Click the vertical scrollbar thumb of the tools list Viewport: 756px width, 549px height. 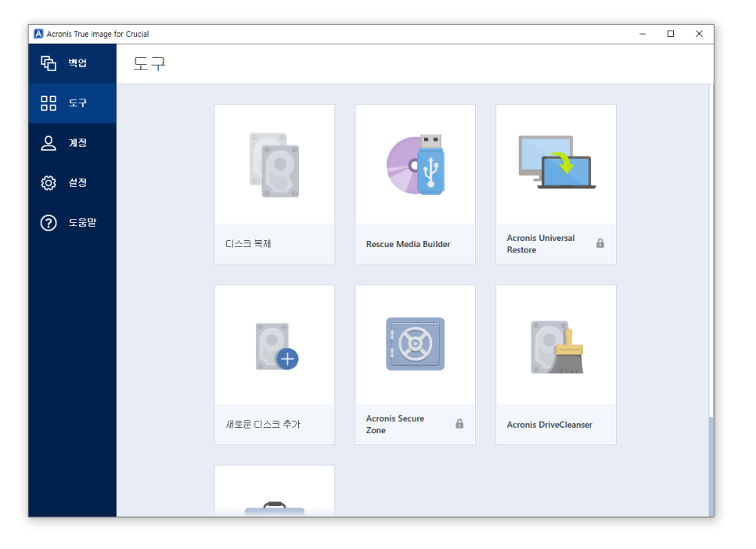[x=711, y=467]
